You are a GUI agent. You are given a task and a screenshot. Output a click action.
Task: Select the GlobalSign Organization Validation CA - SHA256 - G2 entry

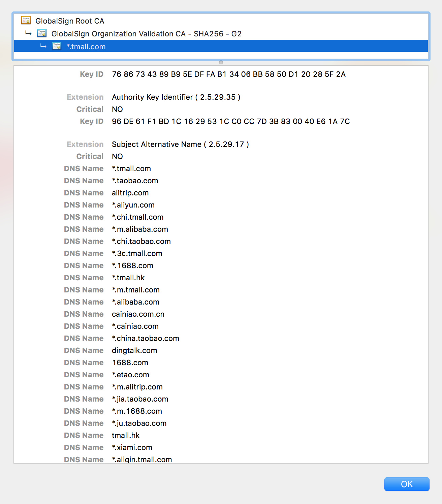tap(146, 33)
